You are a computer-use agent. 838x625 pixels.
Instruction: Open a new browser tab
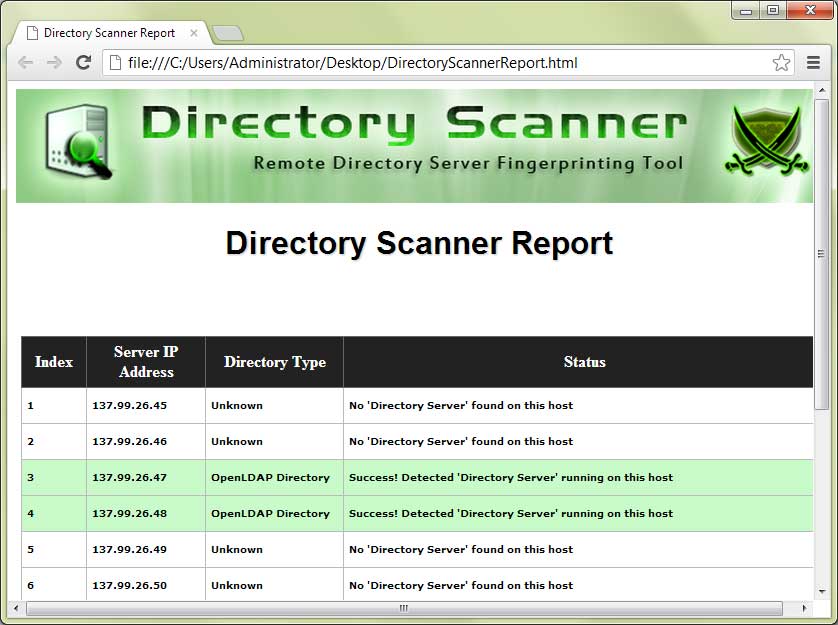[x=228, y=34]
